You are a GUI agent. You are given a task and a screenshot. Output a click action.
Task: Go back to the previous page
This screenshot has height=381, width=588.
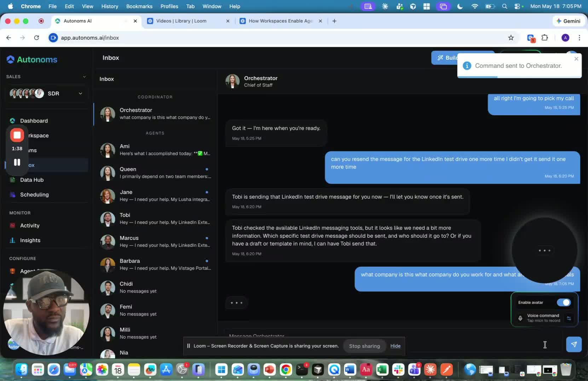click(x=9, y=38)
